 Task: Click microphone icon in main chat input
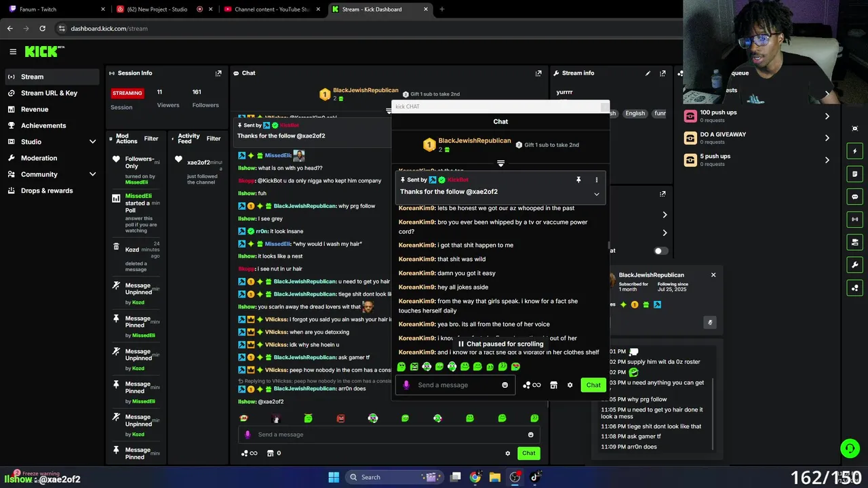pos(248,434)
